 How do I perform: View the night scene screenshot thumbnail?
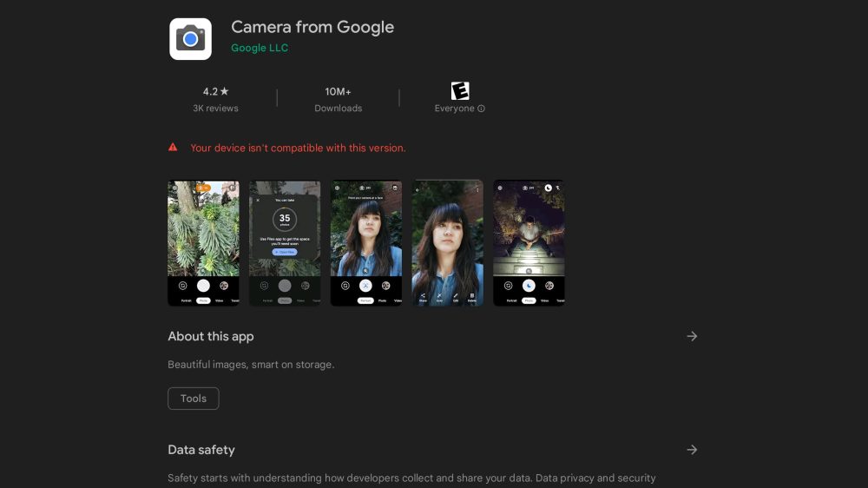(x=529, y=243)
